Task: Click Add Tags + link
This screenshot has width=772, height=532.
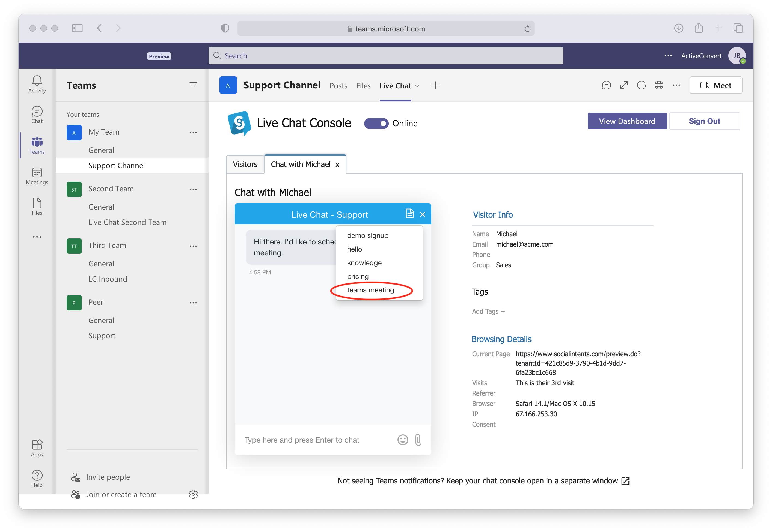Action: tap(488, 311)
